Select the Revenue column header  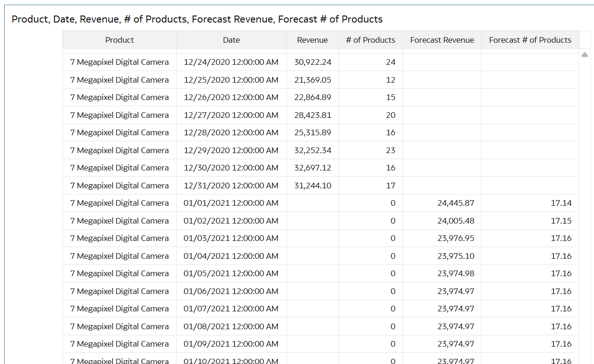[x=312, y=40]
